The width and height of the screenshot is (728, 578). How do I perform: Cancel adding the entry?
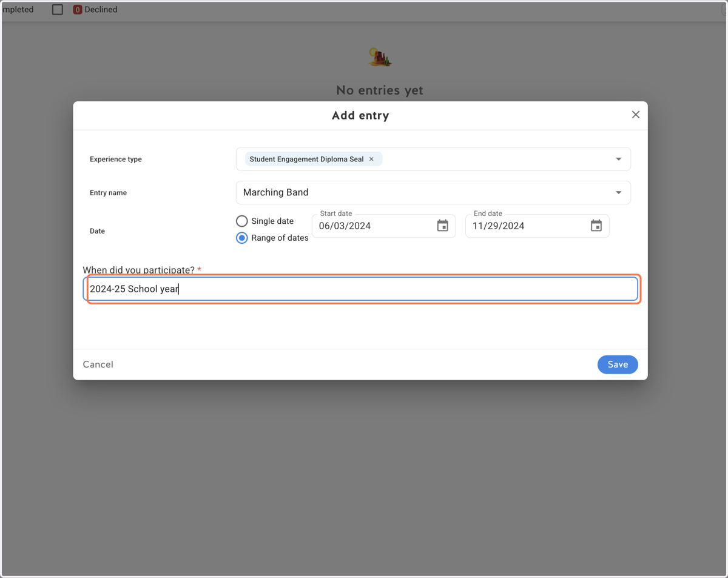point(98,365)
